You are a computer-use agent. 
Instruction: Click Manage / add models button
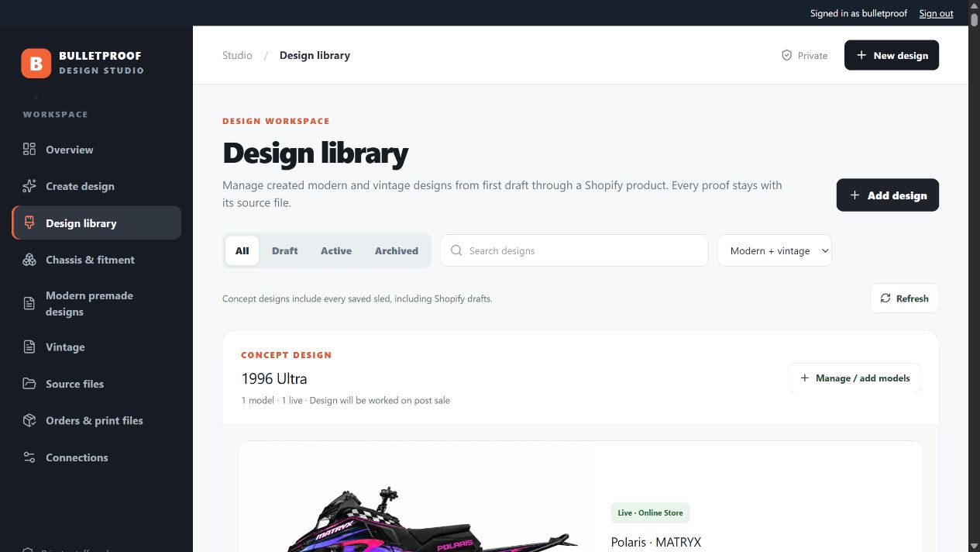pyautogui.click(x=854, y=378)
